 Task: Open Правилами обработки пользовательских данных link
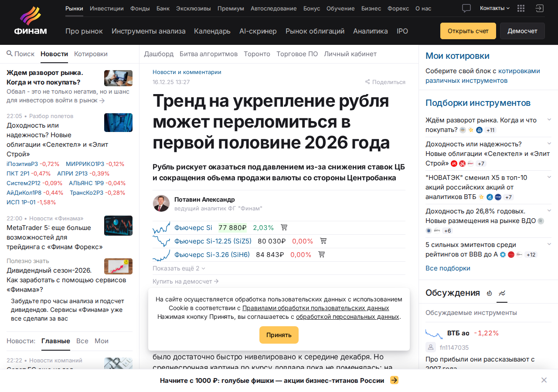[316, 308]
